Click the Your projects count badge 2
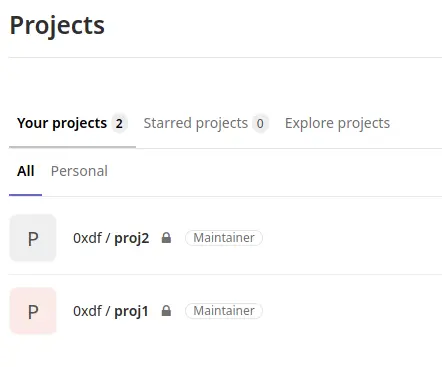The width and height of the screenshot is (442, 367). pyautogui.click(x=119, y=124)
